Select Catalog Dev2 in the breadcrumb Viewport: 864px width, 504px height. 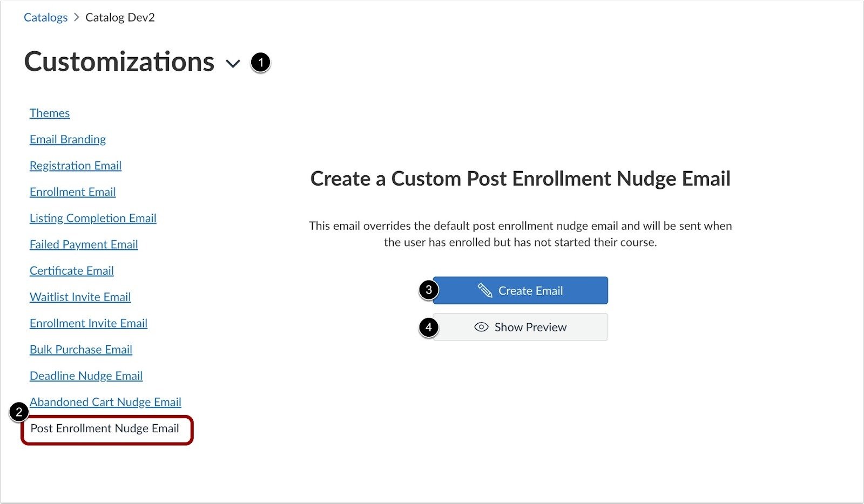(120, 17)
